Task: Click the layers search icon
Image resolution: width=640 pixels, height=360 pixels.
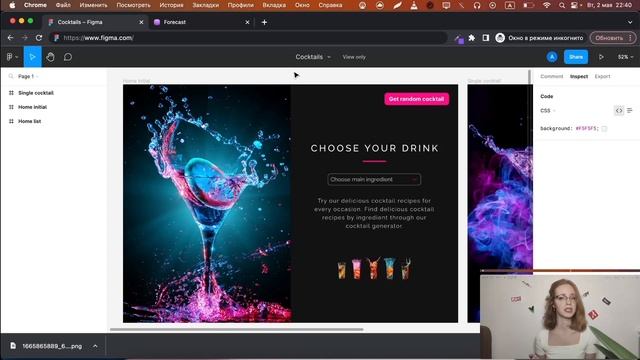Action: pyautogui.click(x=11, y=76)
